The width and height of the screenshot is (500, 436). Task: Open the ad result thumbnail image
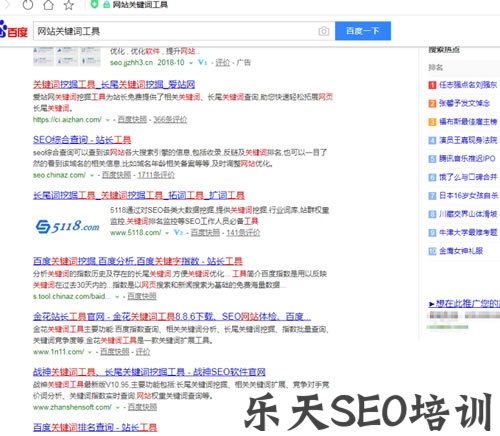[x=67, y=56]
